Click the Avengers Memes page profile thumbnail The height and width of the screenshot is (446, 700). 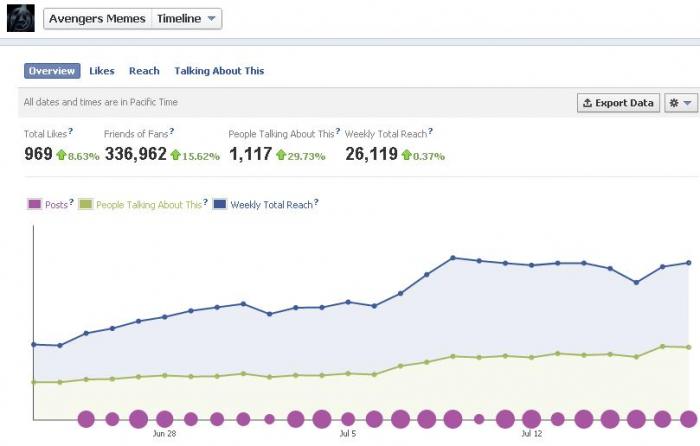tap(21, 18)
